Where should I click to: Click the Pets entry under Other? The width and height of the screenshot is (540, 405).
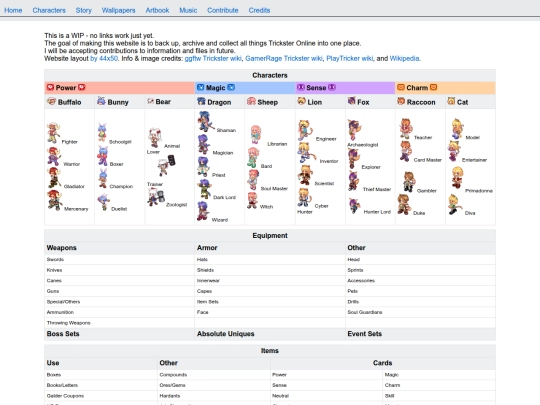(x=420, y=291)
